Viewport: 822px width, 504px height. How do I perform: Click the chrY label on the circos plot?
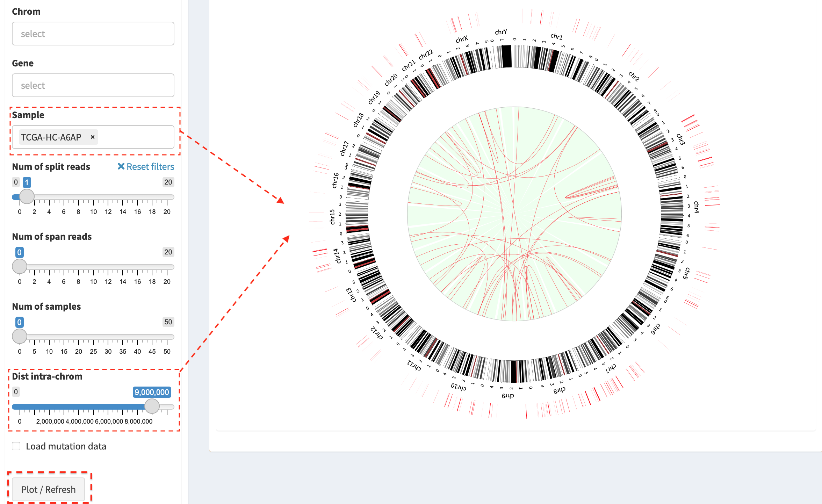pyautogui.click(x=501, y=32)
